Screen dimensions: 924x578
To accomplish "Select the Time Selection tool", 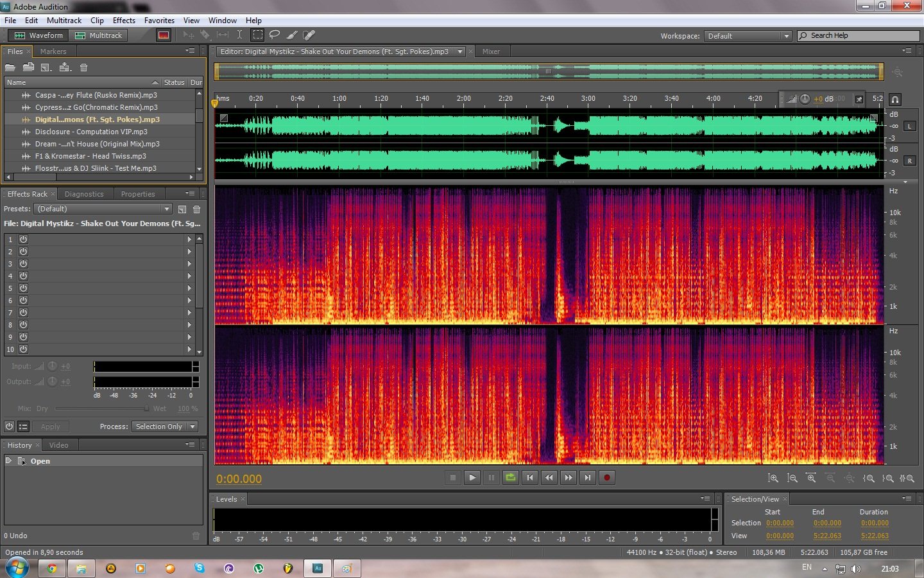I will [239, 35].
